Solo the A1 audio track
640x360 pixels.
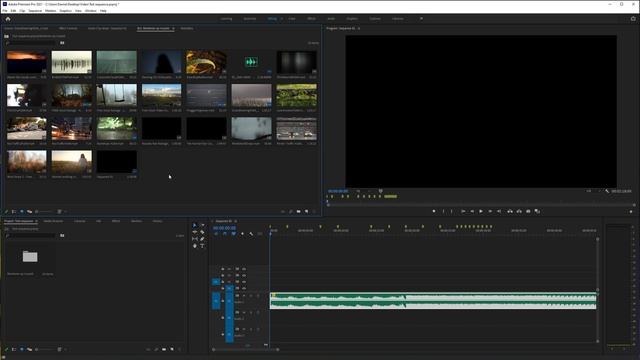coord(251,296)
